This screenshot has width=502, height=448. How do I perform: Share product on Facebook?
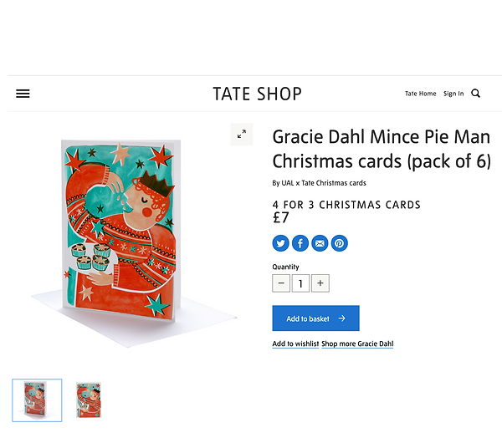pos(300,243)
